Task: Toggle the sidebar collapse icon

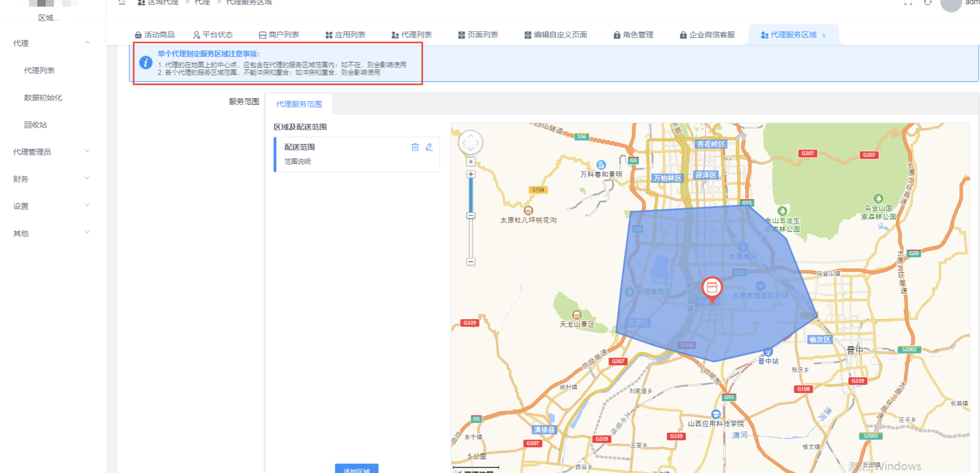Action: tap(122, 2)
